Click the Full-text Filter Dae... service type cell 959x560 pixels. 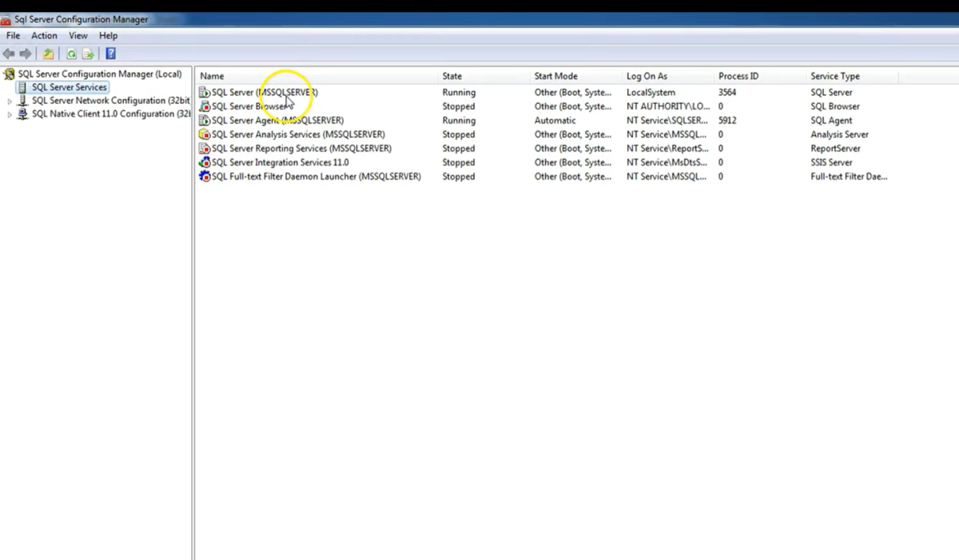click(x=849, y=177)
